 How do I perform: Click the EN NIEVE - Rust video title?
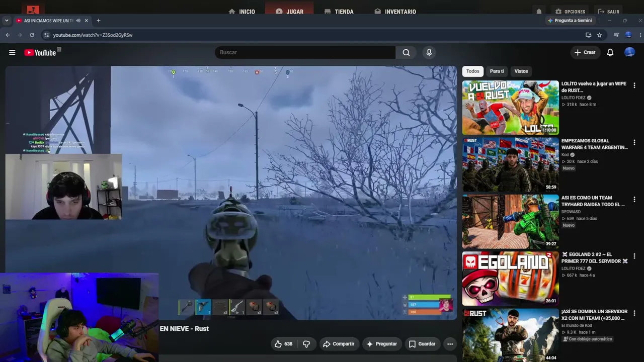click(184, 329)
